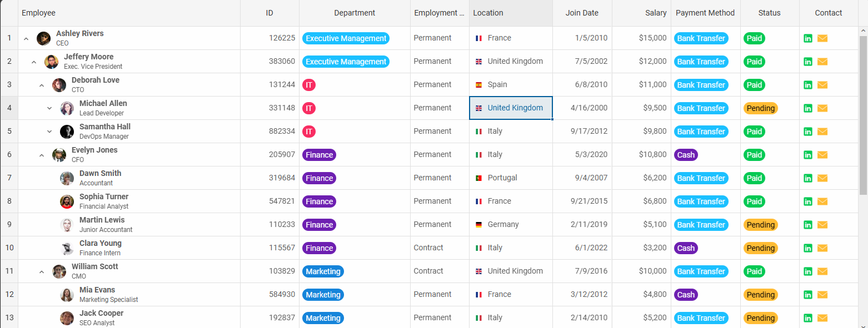This screenshot has height=328, width=868.
Task: Send email to Michael Allen via mail icon
Action: click(x=822, y=108)
